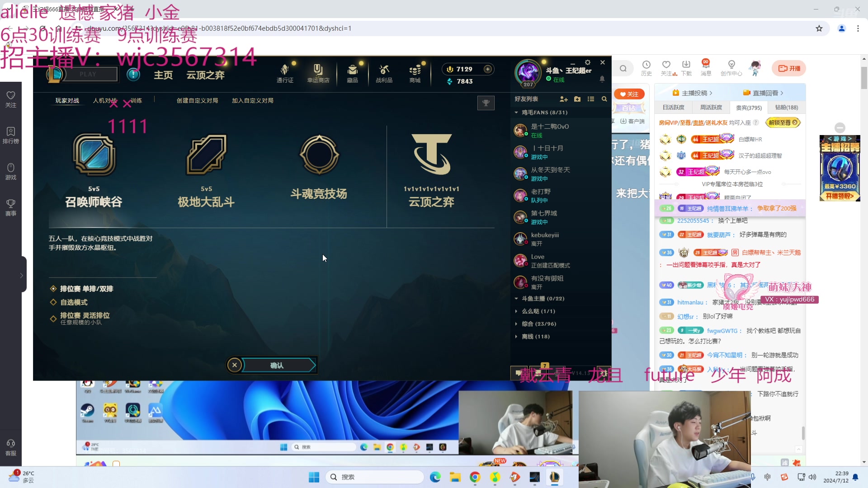Collapse the 鸡毛FANS friend group
The width and height of the screenshot is (868, 488).
tap(516, 113)
